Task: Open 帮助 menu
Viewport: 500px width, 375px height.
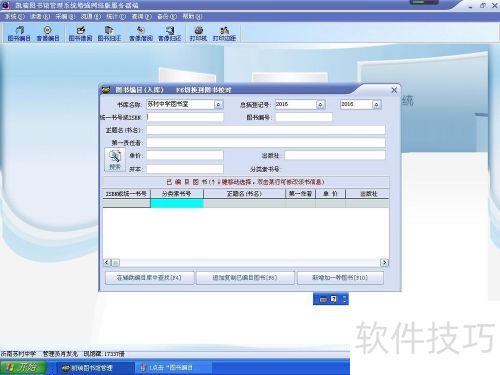Action: (192, 16)
